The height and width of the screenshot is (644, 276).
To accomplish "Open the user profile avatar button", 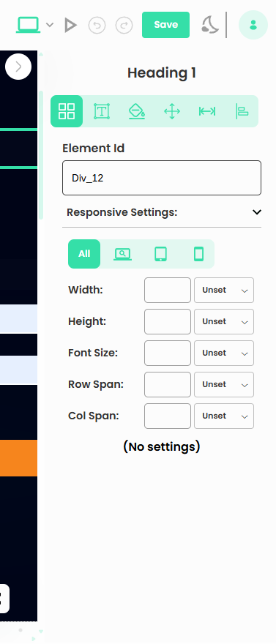I will [253, 25].
